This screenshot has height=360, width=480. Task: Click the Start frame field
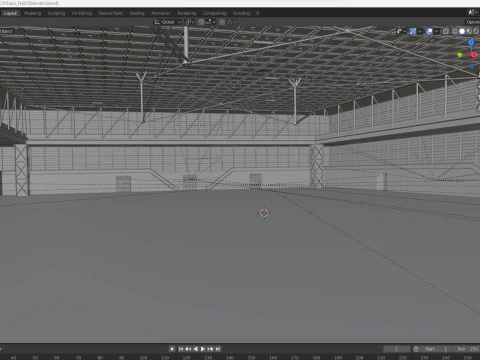pos(436,349)
